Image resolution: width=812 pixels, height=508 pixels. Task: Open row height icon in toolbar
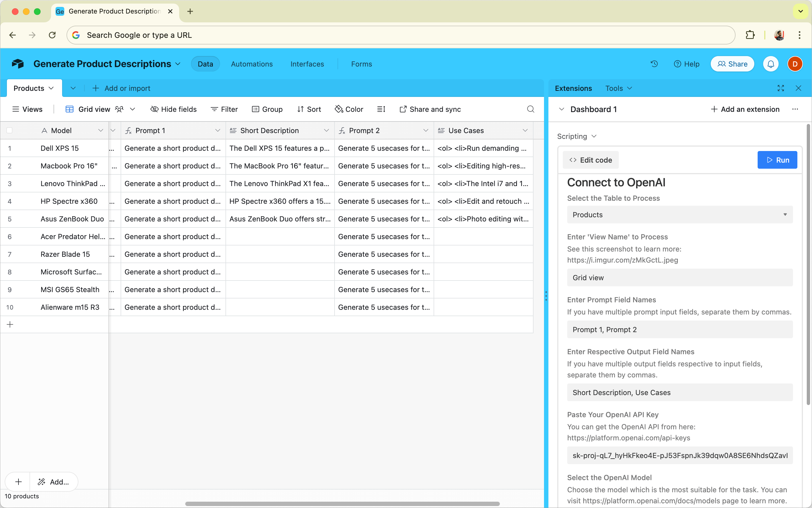pos(381,109)
